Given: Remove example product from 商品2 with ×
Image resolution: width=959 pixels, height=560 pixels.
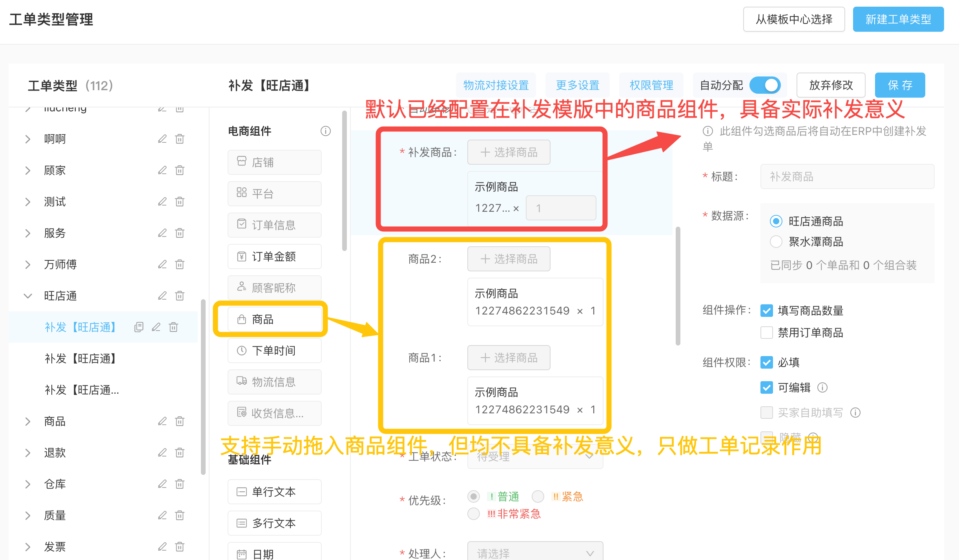Looking at the screenshot, I should pos(580,311).
